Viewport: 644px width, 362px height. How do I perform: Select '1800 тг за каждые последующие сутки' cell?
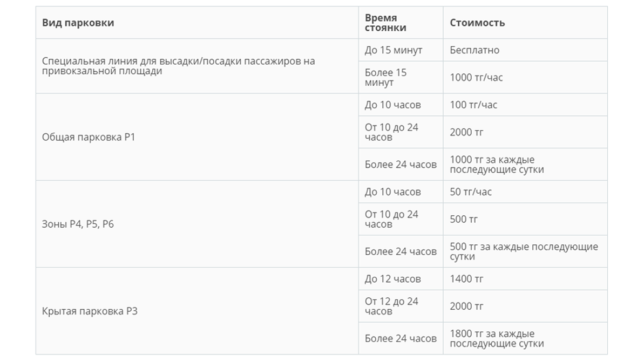[525, 338]
